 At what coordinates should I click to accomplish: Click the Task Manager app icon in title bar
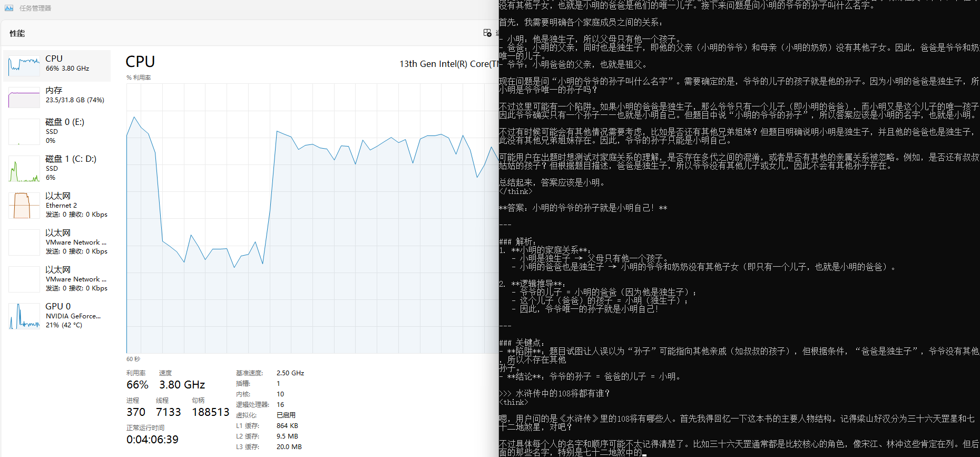[x=9, y=8]
